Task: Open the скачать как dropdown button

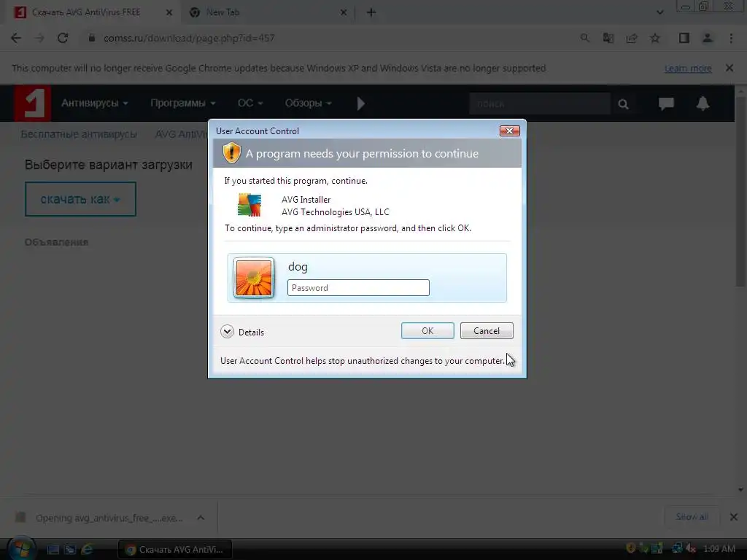Action: click(x=80, y=199)
